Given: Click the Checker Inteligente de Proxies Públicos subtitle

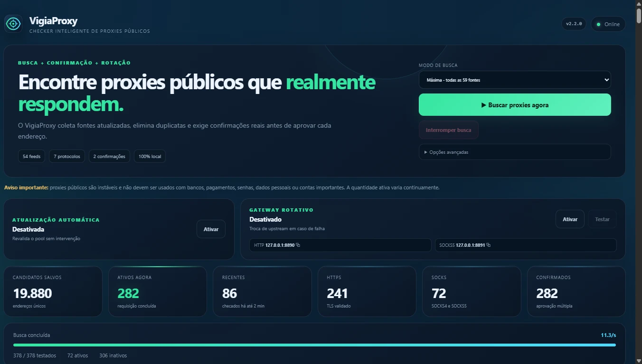Looking at the screenshot, I should click(90, 31).
